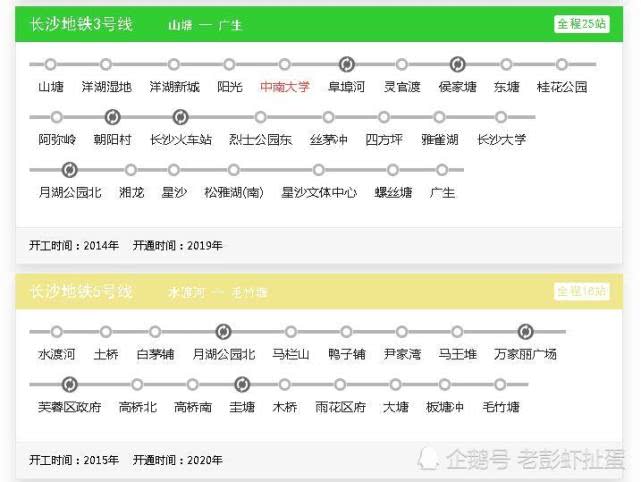Image resolution: width=641 pixels, height=482 pixels.
Task: Select the 长沙地铁3号线 header title
Action: 81,24
